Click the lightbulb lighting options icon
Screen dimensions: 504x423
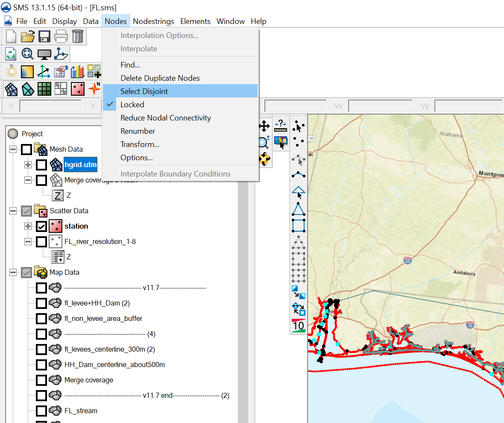point(11,71)
